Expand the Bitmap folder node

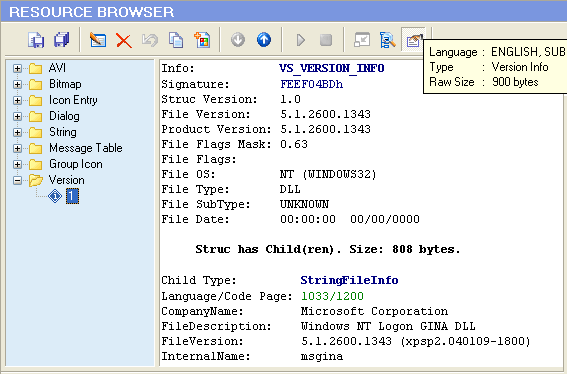[17, 84]
